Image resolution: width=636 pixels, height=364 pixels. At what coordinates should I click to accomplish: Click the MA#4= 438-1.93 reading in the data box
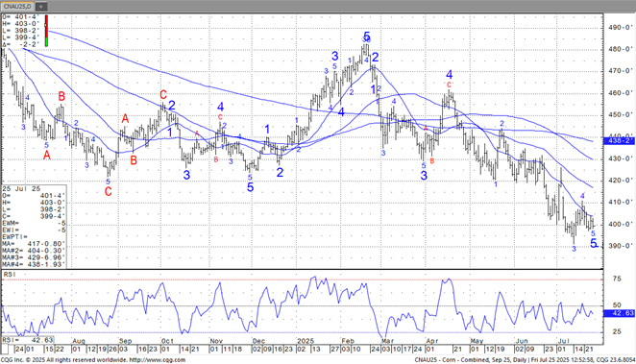[x=34, y=264]
